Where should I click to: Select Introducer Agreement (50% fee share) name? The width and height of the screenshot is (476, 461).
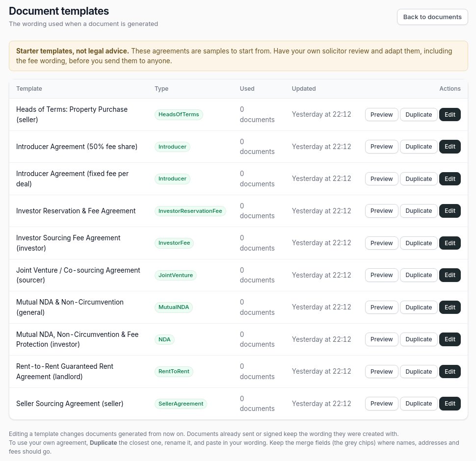[77, 147]
